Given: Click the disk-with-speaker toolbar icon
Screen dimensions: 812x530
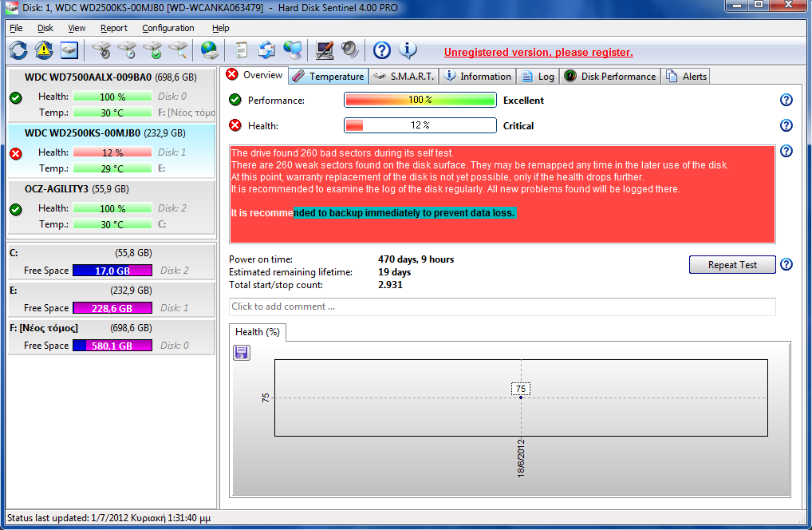Looking at the screenshot, I should (101, 50).
